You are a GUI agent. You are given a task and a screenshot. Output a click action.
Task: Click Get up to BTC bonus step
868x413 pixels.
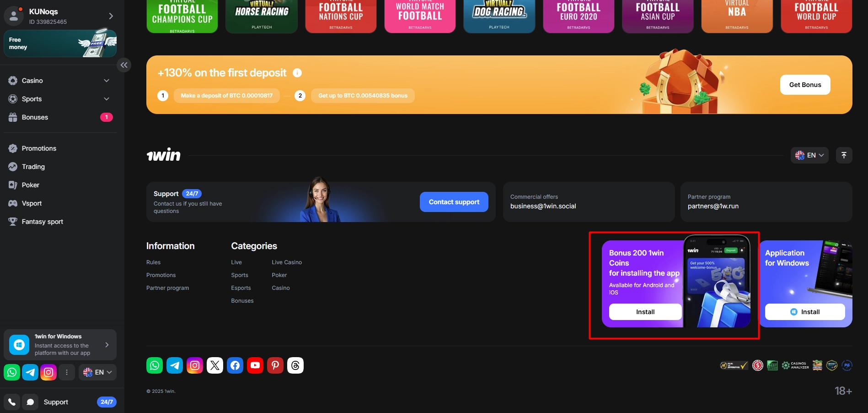[x=363, y=96]
